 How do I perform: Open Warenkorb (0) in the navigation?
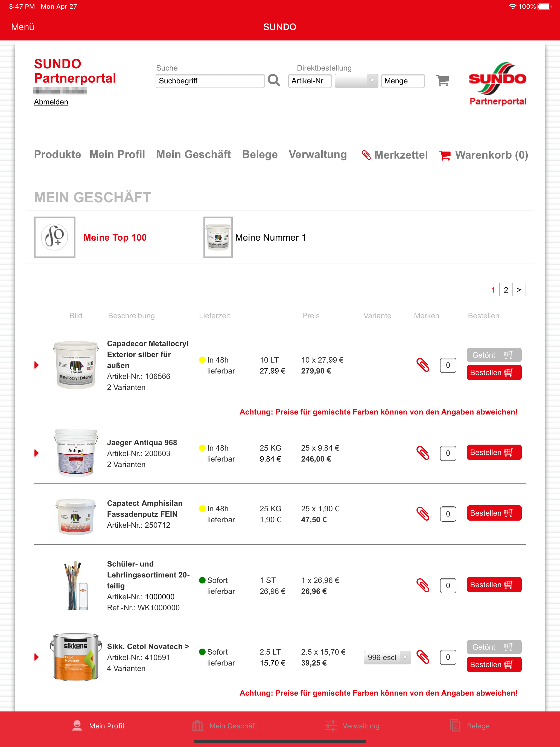pos(483,155)
